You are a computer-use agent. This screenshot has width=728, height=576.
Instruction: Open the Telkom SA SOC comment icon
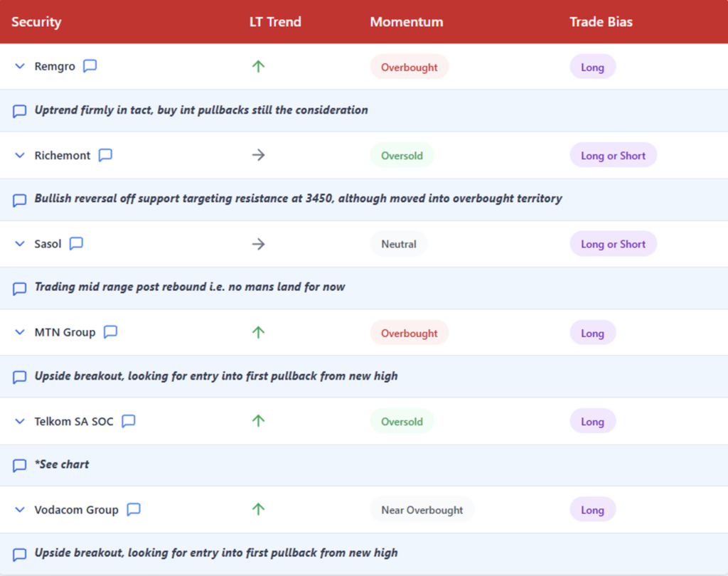pos(128,421)
